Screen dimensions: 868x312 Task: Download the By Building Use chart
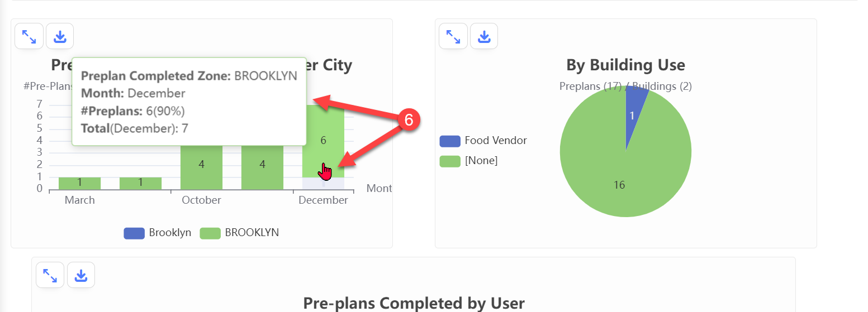pyautogui.click(x=484, y=37)
